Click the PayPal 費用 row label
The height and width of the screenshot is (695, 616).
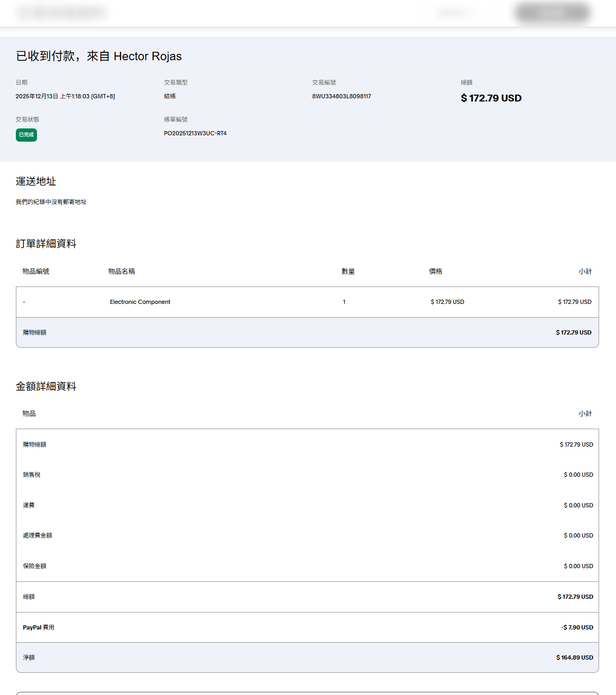39,627
